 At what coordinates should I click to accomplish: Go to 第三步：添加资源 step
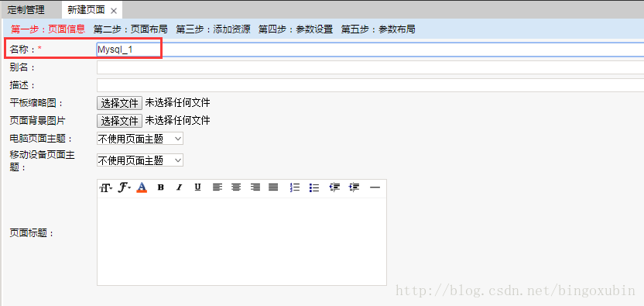point(213,29)
